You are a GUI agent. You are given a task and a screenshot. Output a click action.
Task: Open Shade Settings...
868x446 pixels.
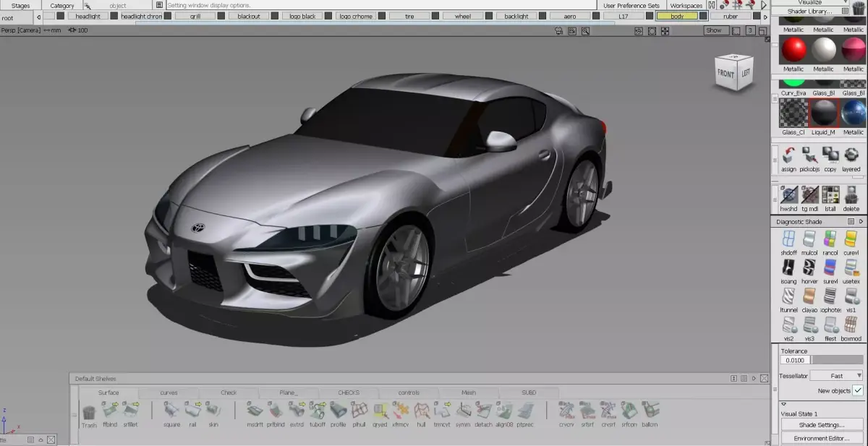coord(822,425)
